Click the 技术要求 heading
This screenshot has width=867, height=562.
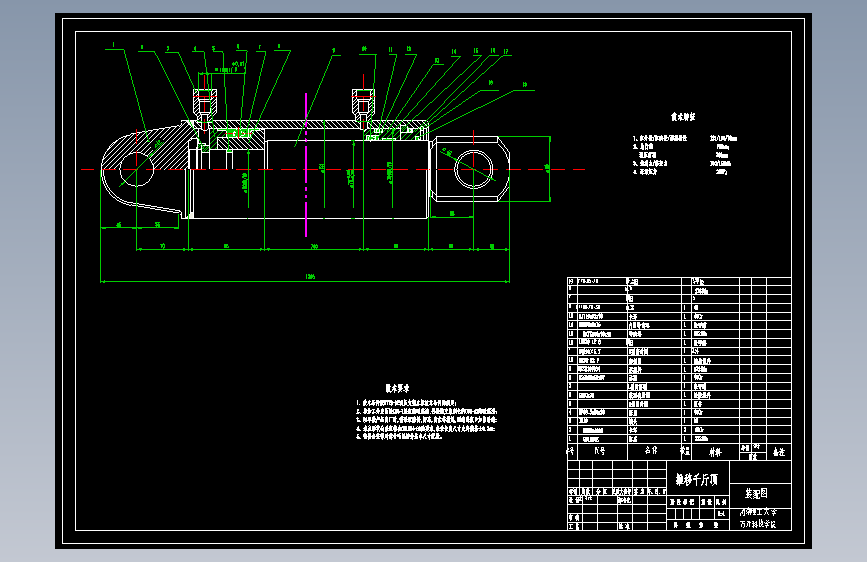pyautogui.click(x=398, y=388)
